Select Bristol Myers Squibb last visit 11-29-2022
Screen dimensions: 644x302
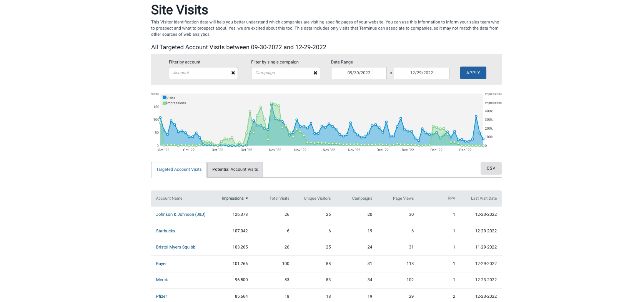pos(486,247)
